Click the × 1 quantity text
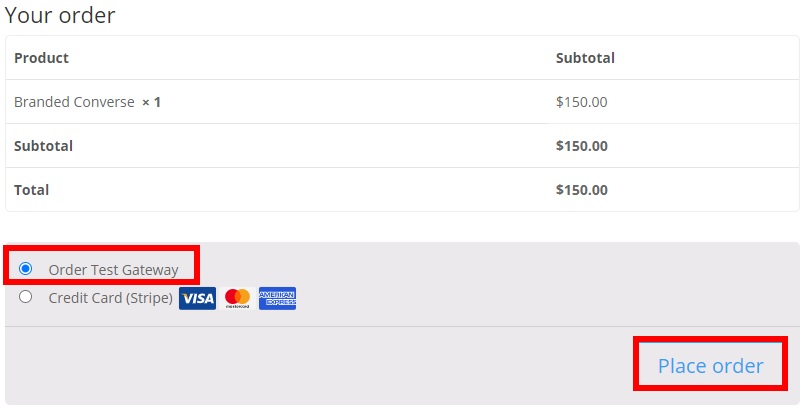The width and height of the screenshot is (808, 417). [x=151, y=102]
